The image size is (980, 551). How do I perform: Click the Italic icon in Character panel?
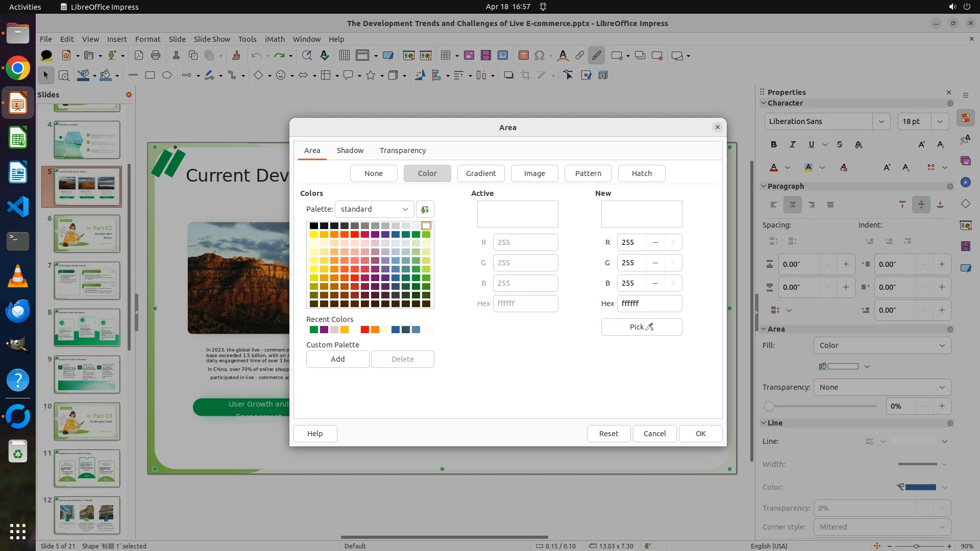click(793, 144)
